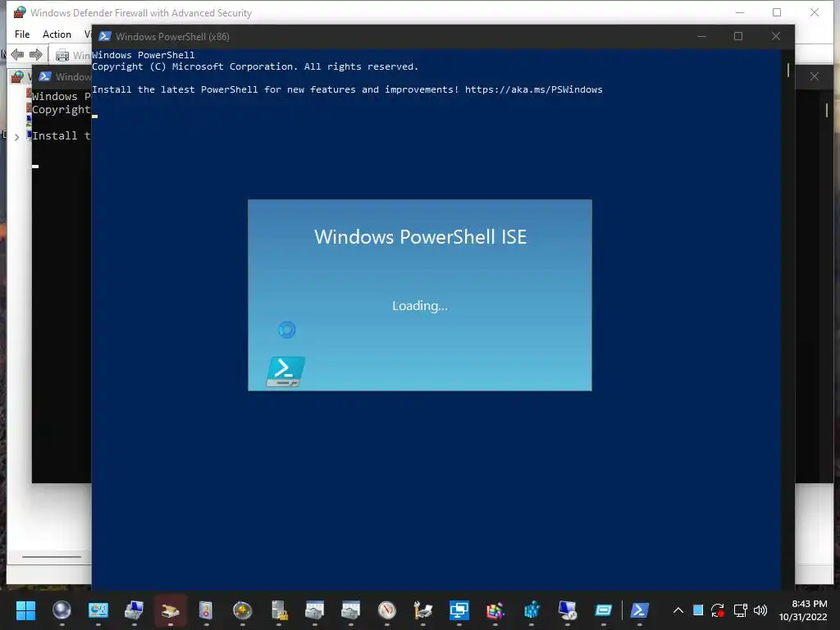
Task: Open the red server tower taskbar app
Action: pos(206,610)
